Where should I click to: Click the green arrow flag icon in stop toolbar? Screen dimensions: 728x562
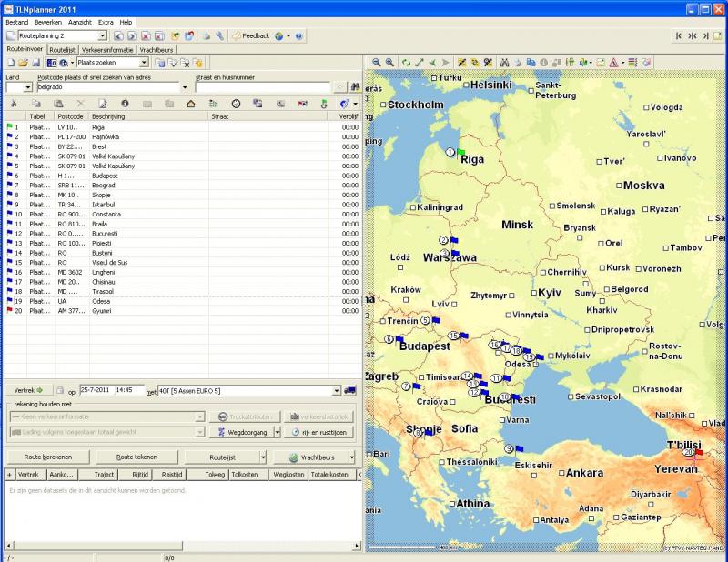point(324,104)
